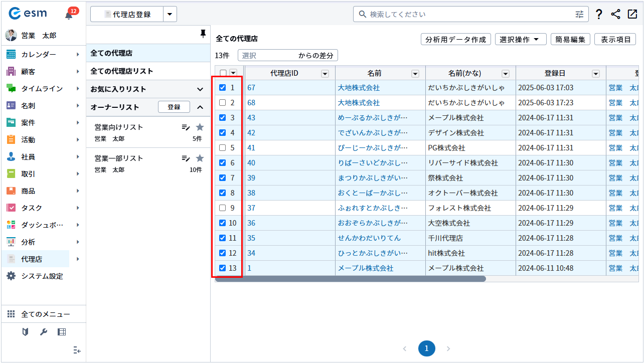Open 名前(かな) column filter dropdown
This screenshot has width=644, height=363.
pyautogui.click(x=506, y=74)
